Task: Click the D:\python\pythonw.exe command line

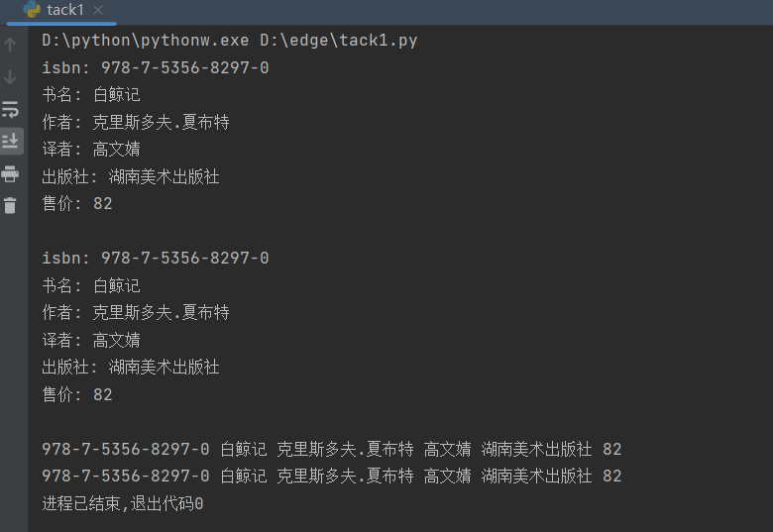Action: click(146, 40)
